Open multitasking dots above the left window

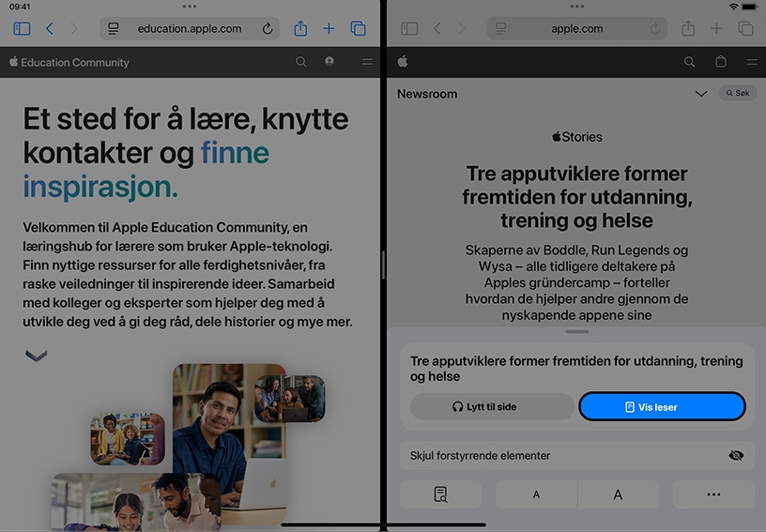point(190,7)
